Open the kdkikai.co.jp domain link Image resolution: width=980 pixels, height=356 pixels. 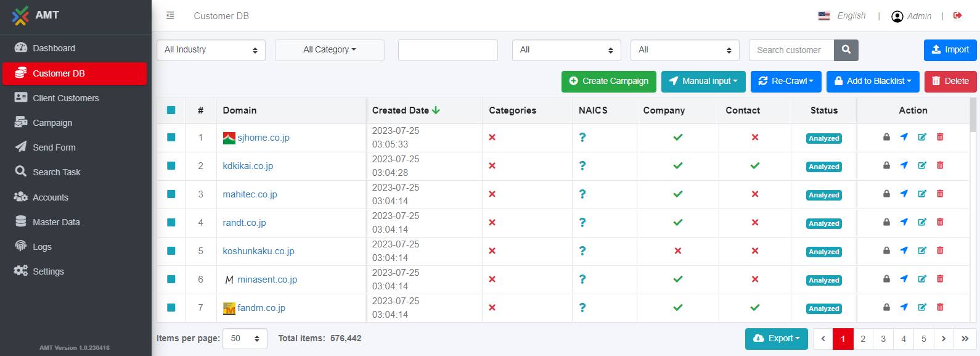tap(248, 166)
